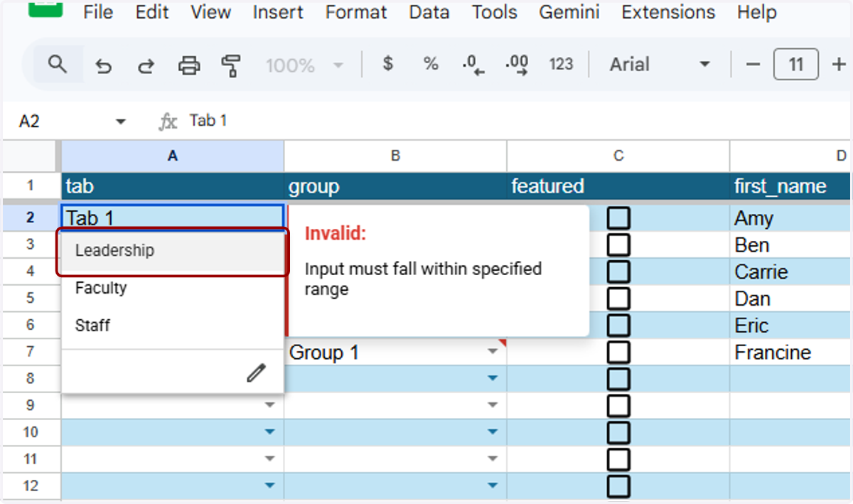This screenshot has height=504, width=853.
Task: Open column A dropdown in row 9
Action: coord(269,405)
